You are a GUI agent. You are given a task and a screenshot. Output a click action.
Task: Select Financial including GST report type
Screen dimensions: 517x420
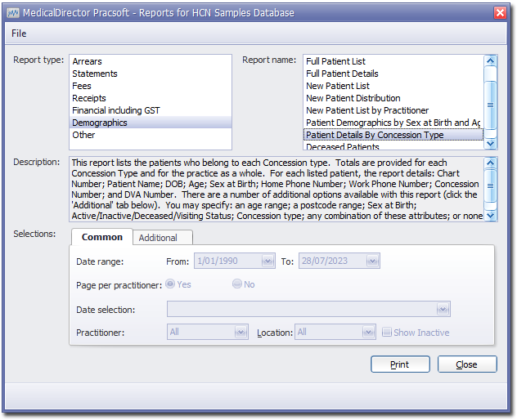point(116,110)
